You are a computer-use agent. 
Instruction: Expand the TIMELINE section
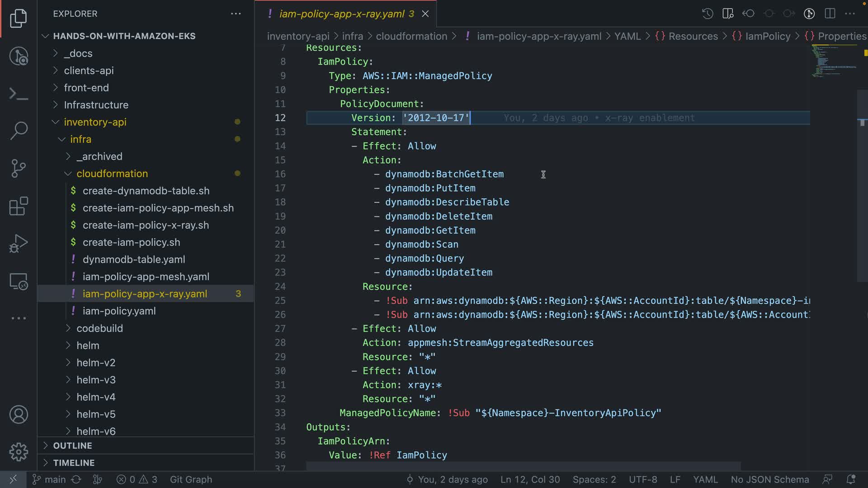click(x=74, y=463)
